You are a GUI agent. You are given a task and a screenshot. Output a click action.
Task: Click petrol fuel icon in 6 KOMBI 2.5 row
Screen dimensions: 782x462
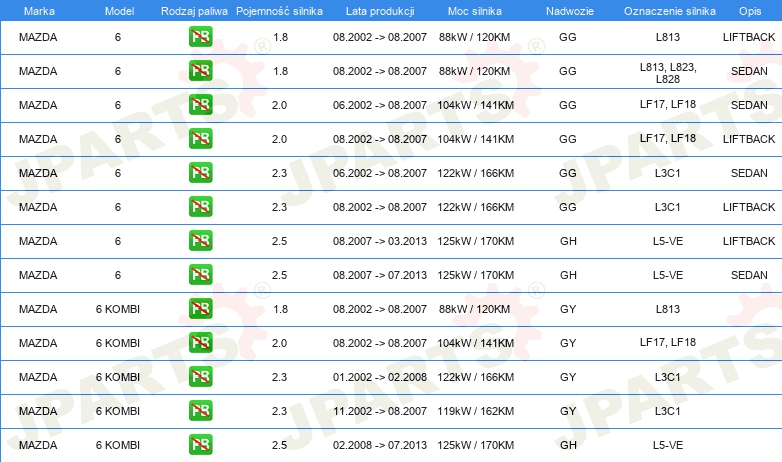(x=200, y=445)
